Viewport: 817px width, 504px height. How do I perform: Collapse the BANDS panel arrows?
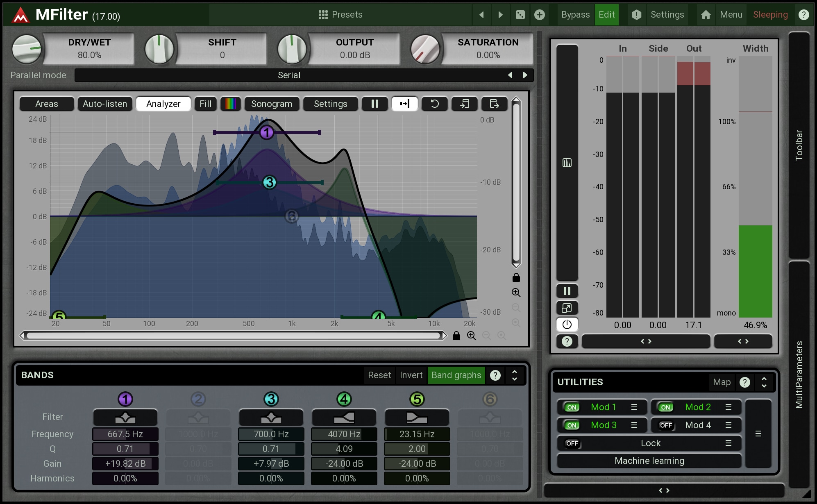tap(515, 375)
